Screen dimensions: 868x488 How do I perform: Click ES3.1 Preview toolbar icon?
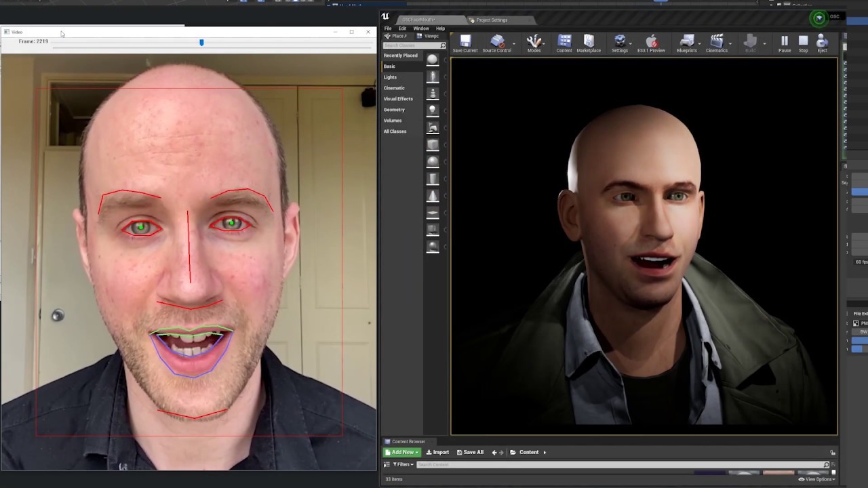(651, 44)
